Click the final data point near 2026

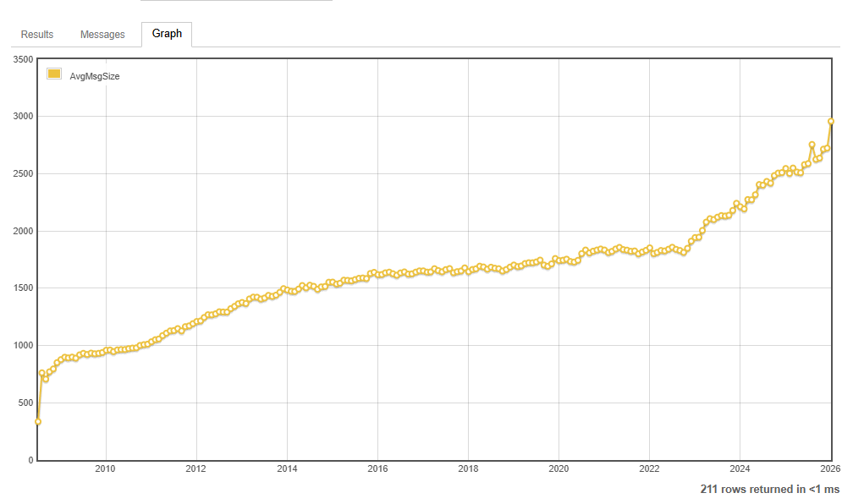coord(831,121)
